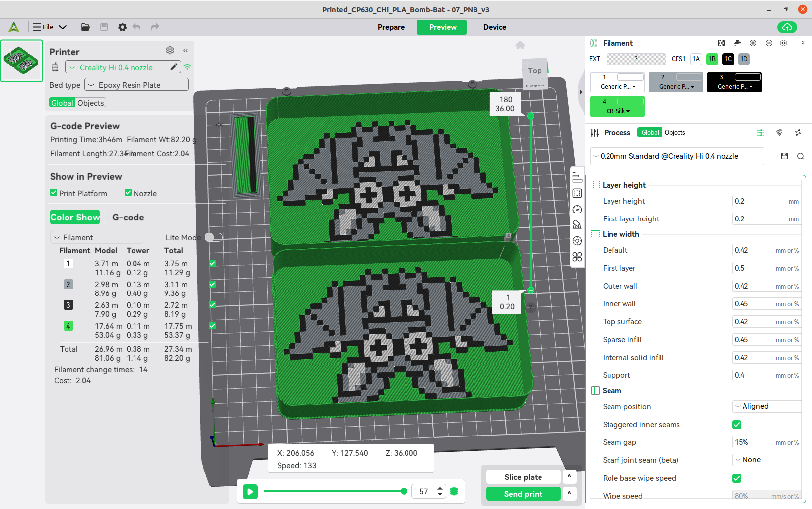Play the G-code preview animation
The width and height of the screenshot is (812, 509).
(250, 492)
